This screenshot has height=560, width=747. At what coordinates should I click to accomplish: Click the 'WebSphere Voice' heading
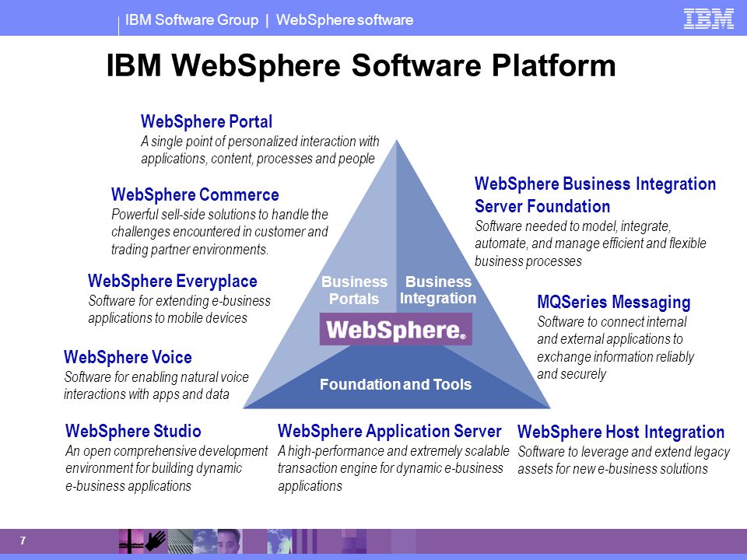click(x=128, y=357)
